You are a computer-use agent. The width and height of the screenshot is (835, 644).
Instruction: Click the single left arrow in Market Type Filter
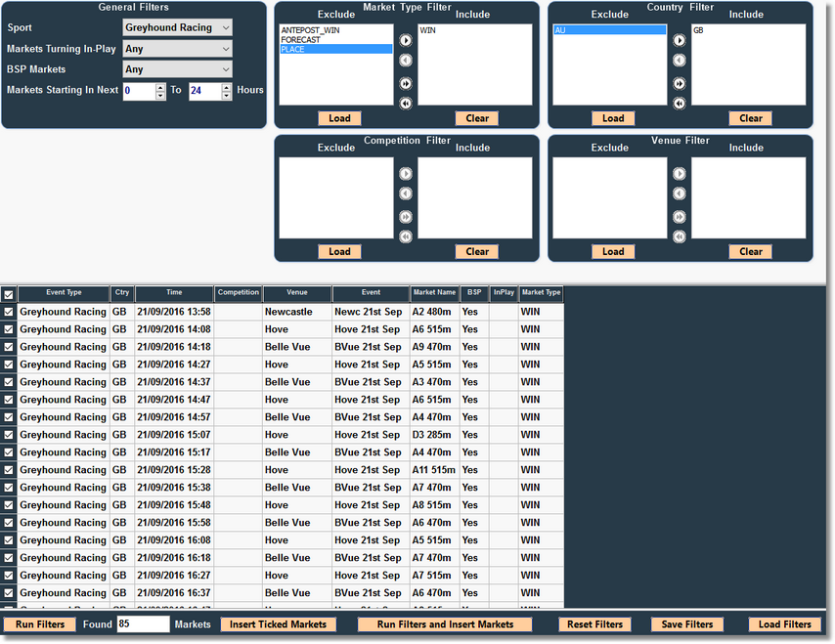click(406, 61)
